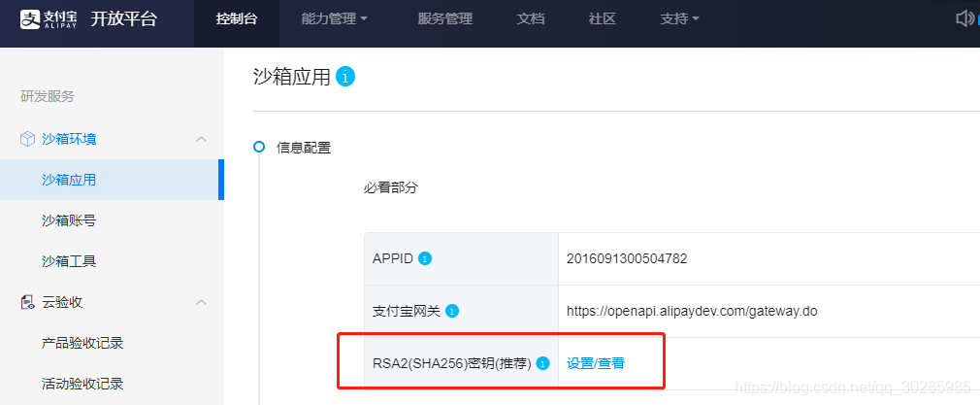Click the 设置/查看 link
Image resolution: width=980 pixels, height=405 pixels.
[596, 363]
